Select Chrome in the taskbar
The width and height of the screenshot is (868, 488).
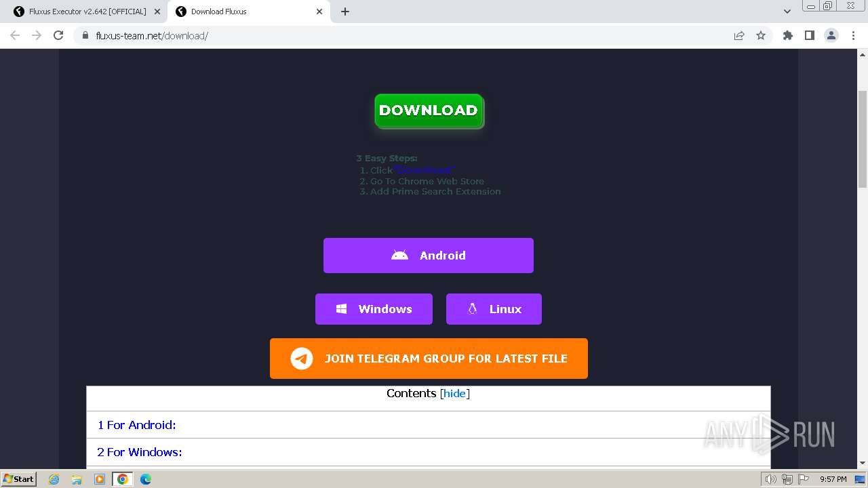point(123,479)
